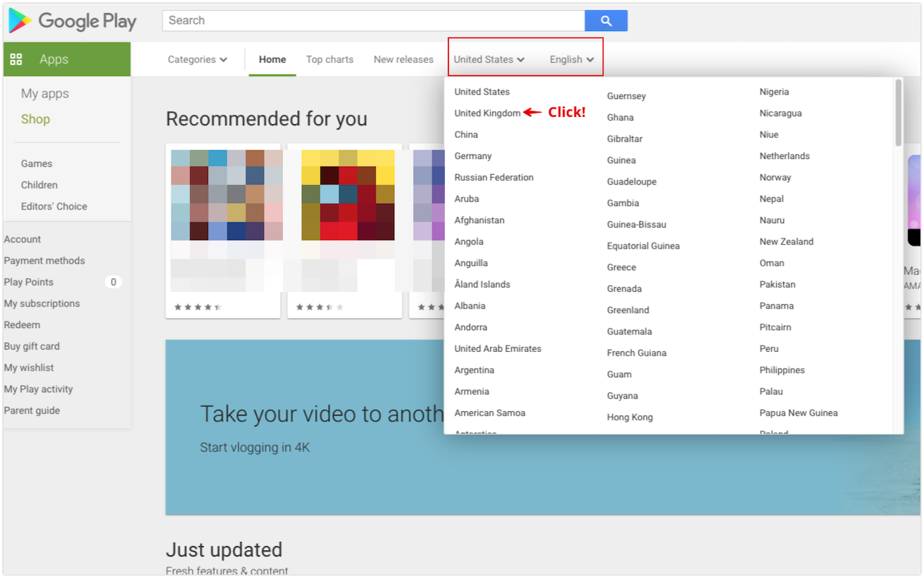924x578 pixels.
Task: Click Buy gift card
Action: (x=32, y=346)
